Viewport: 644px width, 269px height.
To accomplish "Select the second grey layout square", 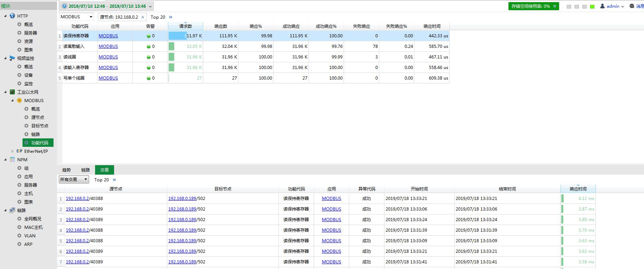I will (x=577, y=7).
